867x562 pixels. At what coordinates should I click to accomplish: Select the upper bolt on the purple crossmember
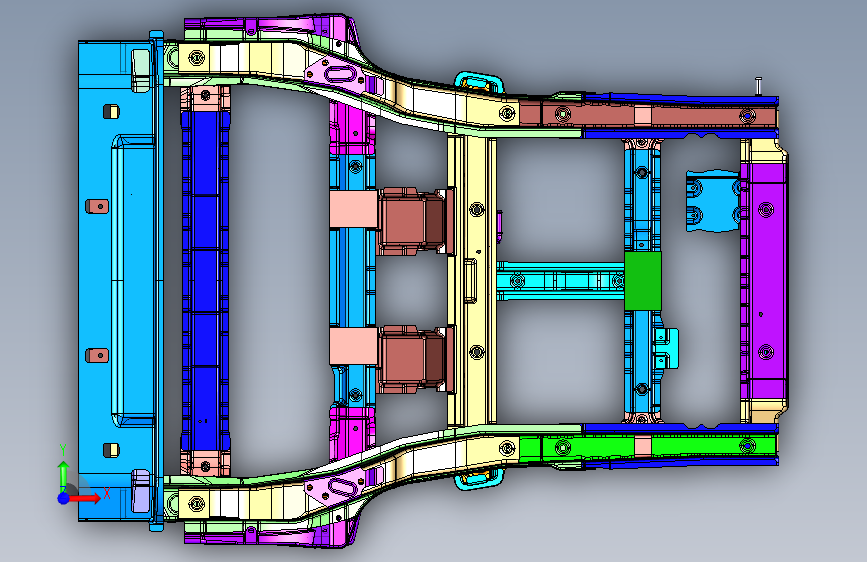point(766,210)
